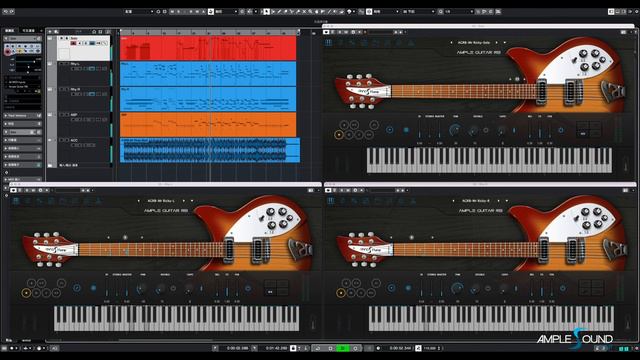
Task: Open the Main panel icon in Ricky-Solo plugin
Action: tap(329, 42)
